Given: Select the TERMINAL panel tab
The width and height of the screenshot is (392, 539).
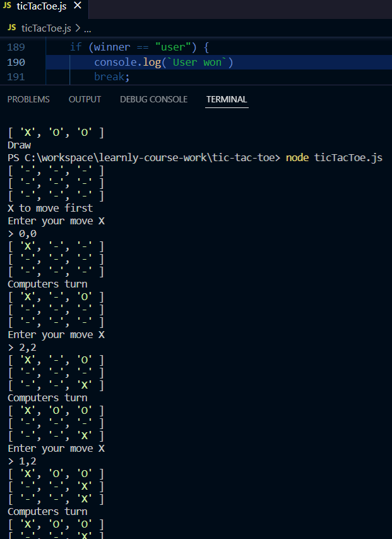Looking at the screenshot, I should pos(227,99).
